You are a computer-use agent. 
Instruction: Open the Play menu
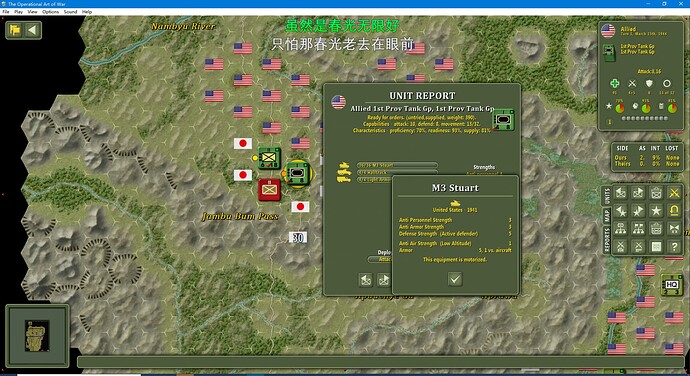[18, 12]
